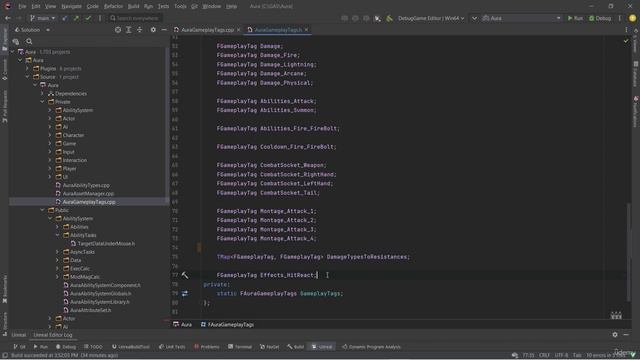Click the UTF-8 encoding in status bar

click(561, 355)
